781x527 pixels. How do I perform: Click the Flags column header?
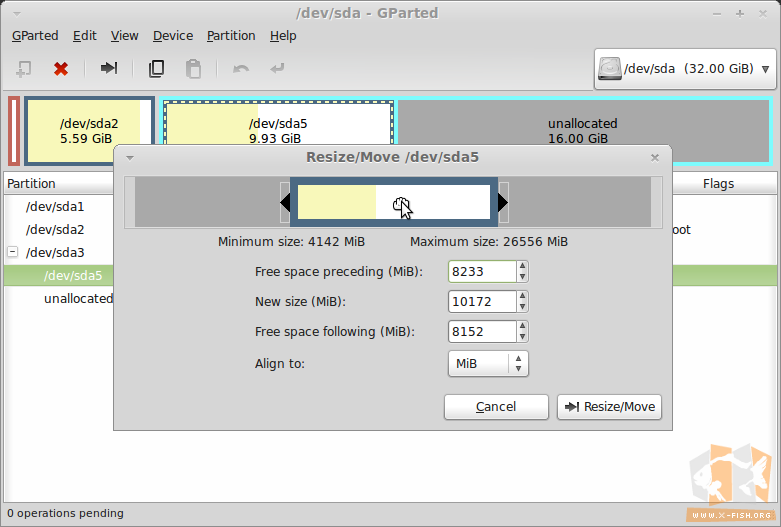pyautogui.click(x=718, y=184)
